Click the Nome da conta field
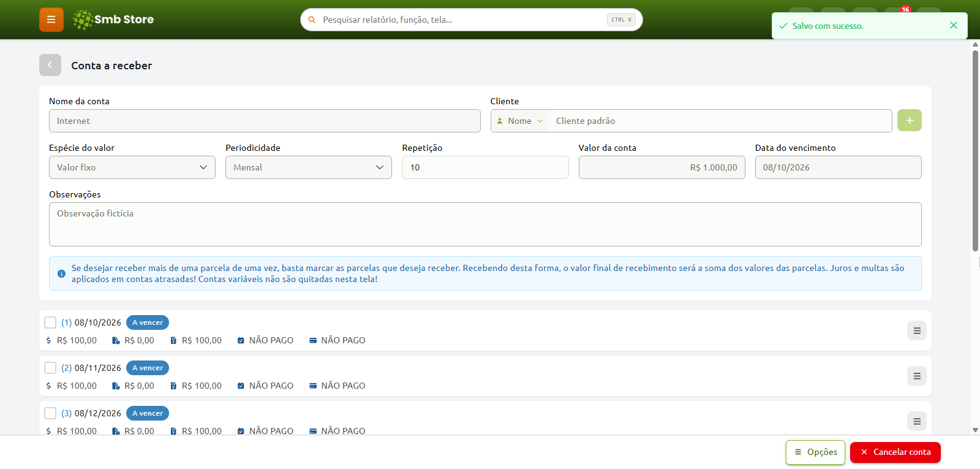The width and height of the screenshot is (980, 469). [265, 121]
